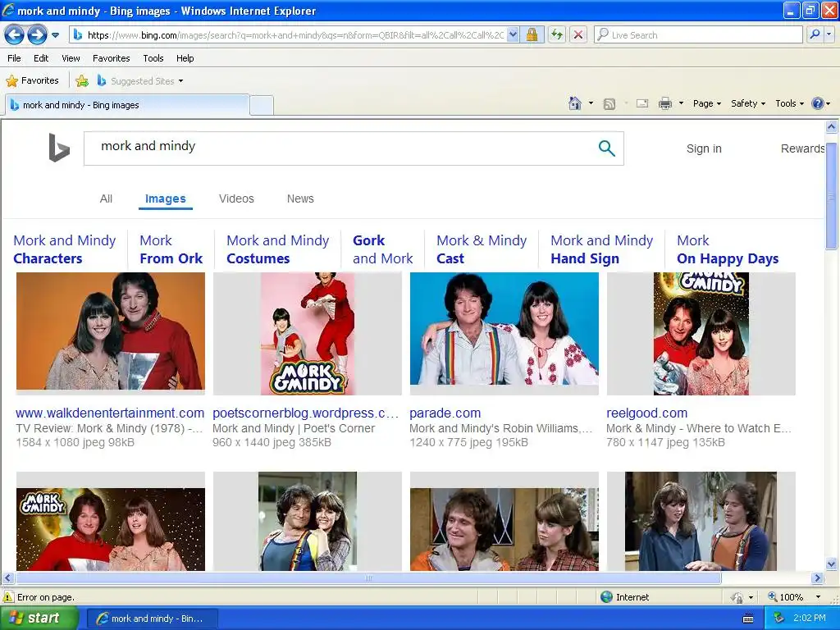The width and height of the screenshot is (840, 630).
Task: Click the Read Mail icon
Action: tap(641, 104)
